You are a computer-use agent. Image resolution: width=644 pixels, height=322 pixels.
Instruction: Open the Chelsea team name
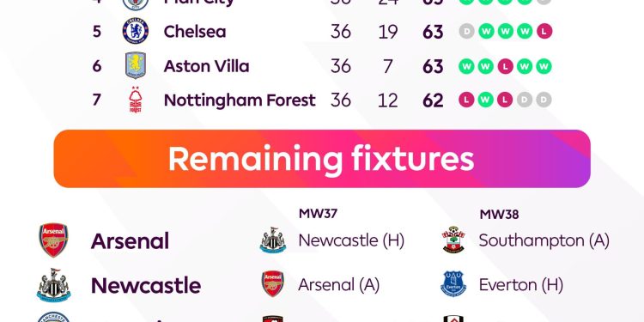coord(195,32)
